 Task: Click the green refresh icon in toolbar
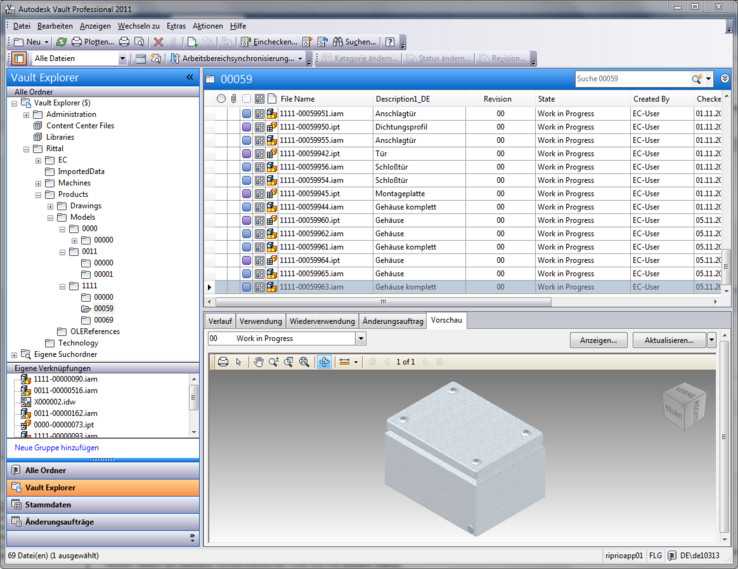click(x=61, y=42)
